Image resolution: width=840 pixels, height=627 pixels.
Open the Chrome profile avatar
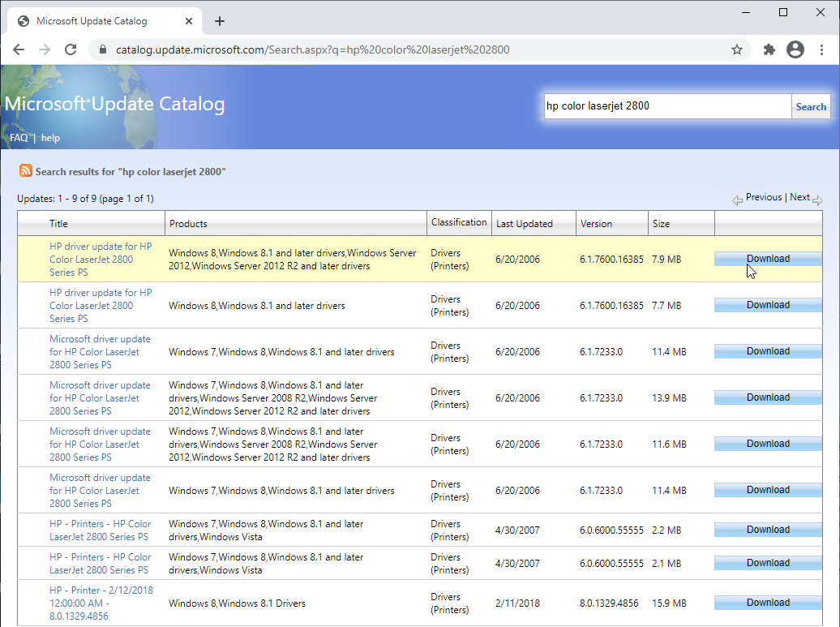tap(795, 49)
